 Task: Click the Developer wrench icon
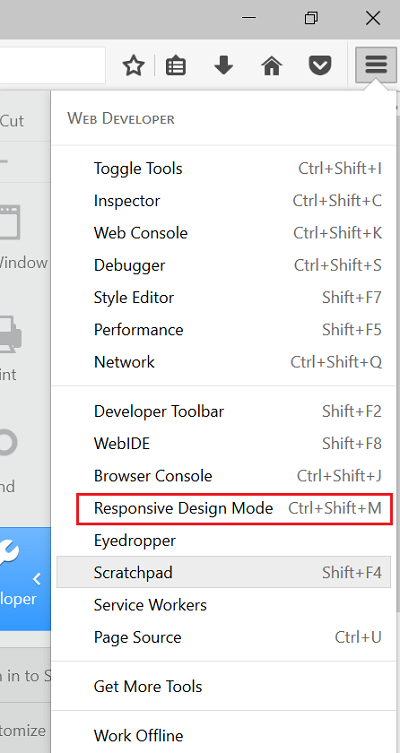click(11, 553)
